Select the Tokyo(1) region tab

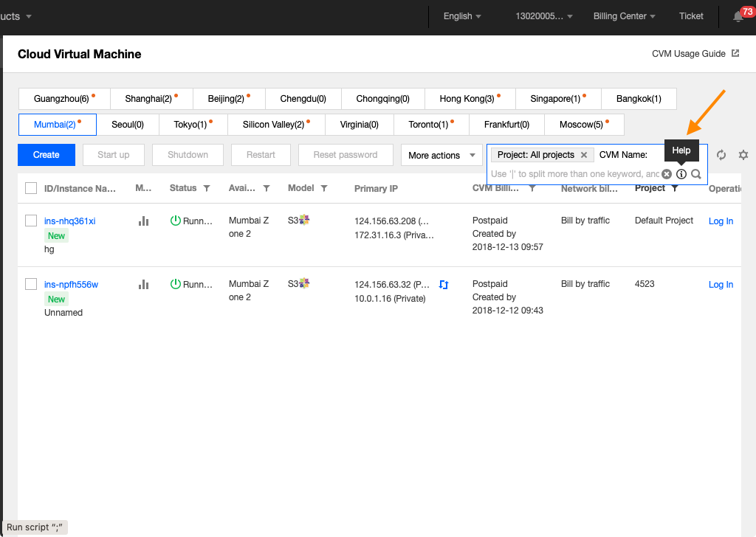tap(193, 125)
